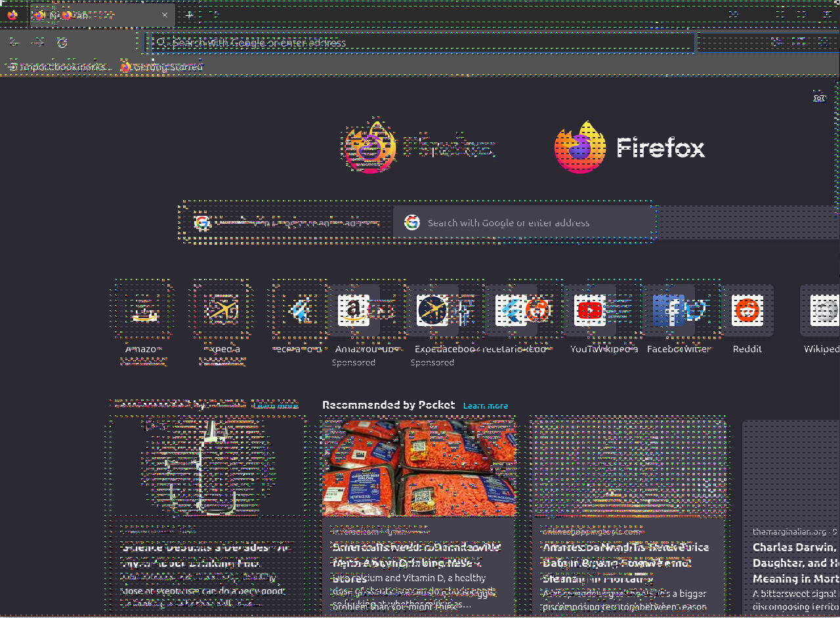Image resolution: width=840 pixels, height=618 pixels.
Task: Click the Save to Pocket toolbar icon
Action: 776,43
